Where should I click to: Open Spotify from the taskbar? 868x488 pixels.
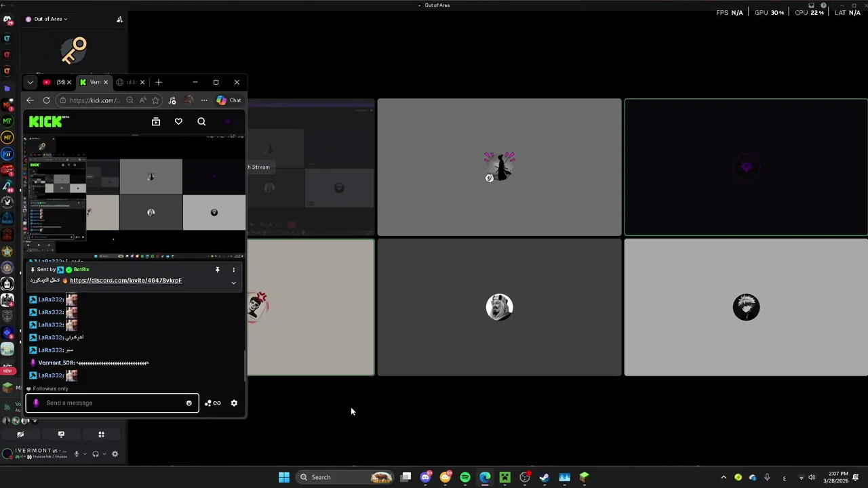(465, 477)
